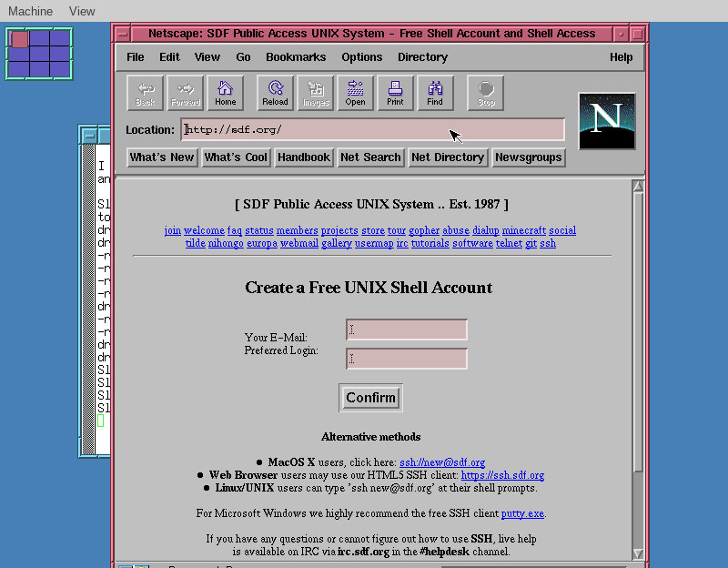Click the Confirm button

[370, 398]
